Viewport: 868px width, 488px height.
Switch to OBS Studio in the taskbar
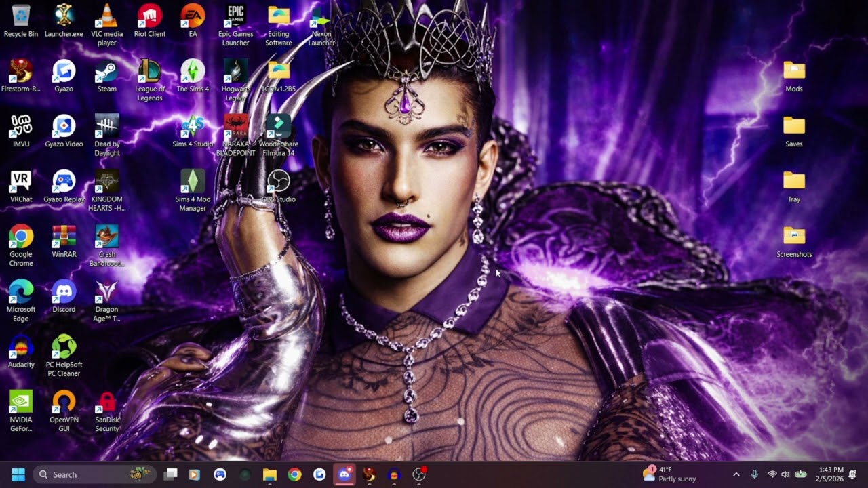point(419,474)
